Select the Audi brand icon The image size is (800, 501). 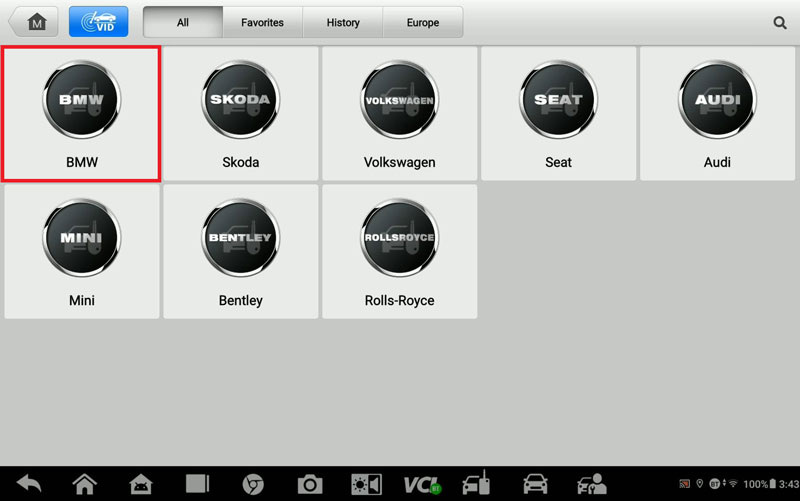[x=717, y=99]
